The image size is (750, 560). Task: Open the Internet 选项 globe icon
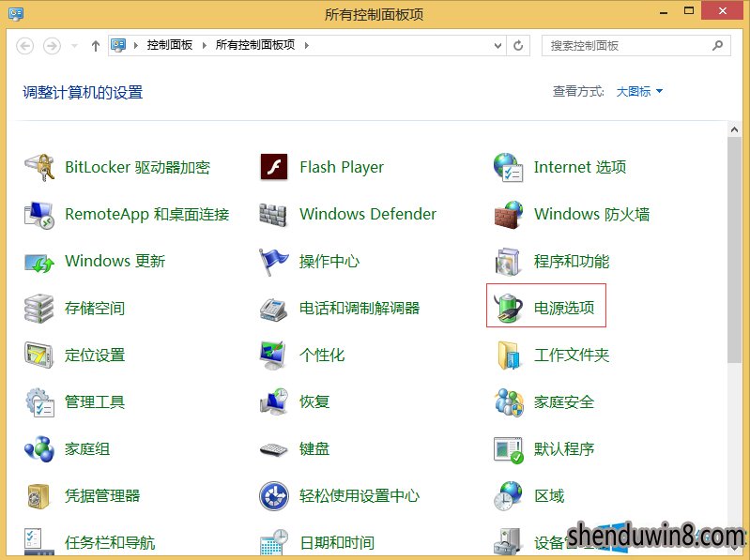pos(508,167)
